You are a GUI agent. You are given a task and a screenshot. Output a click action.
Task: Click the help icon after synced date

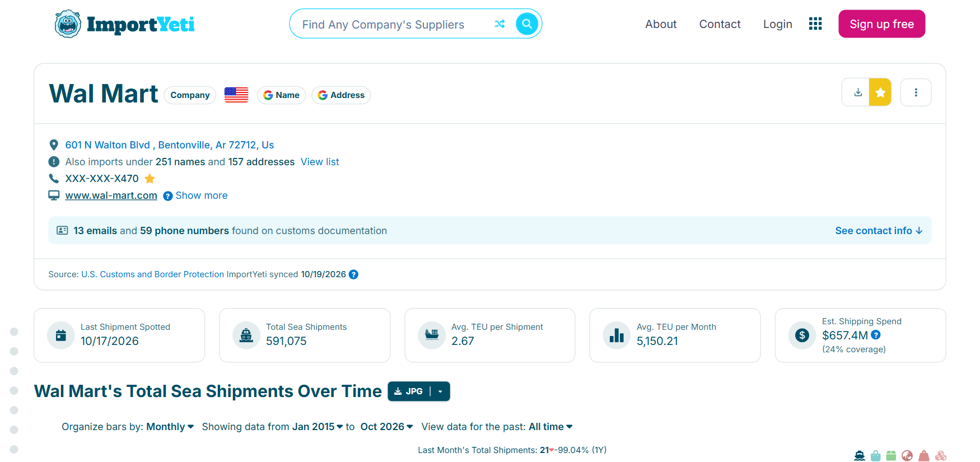[353, 274]
